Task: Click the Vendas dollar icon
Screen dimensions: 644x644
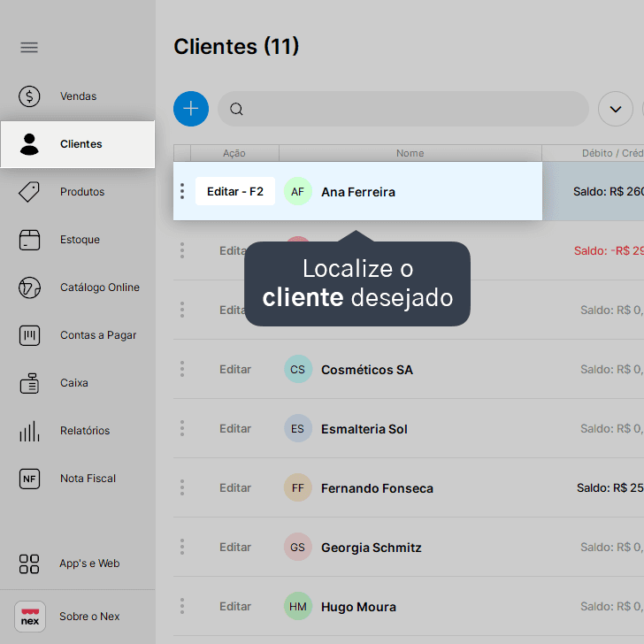Action: tap(29, 96)
